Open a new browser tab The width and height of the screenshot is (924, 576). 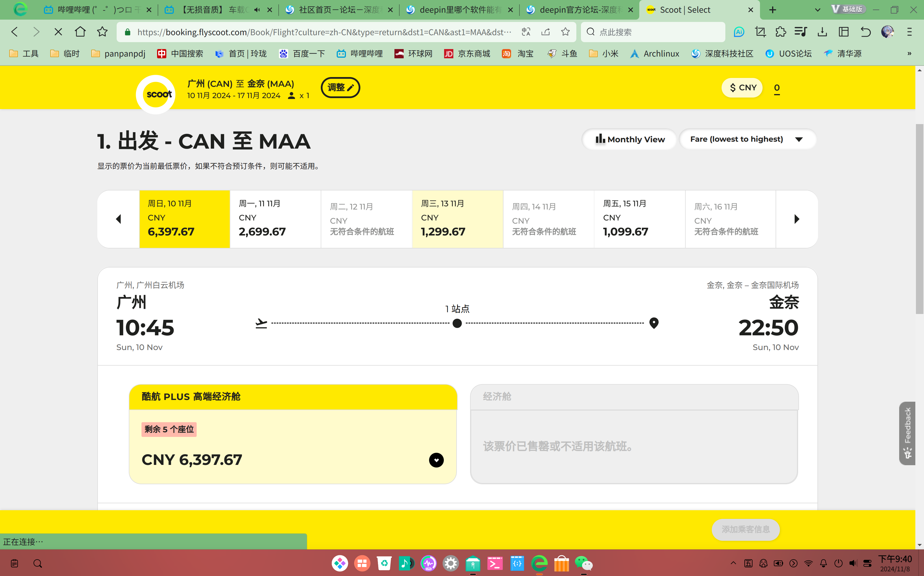[x=773, y=10]
